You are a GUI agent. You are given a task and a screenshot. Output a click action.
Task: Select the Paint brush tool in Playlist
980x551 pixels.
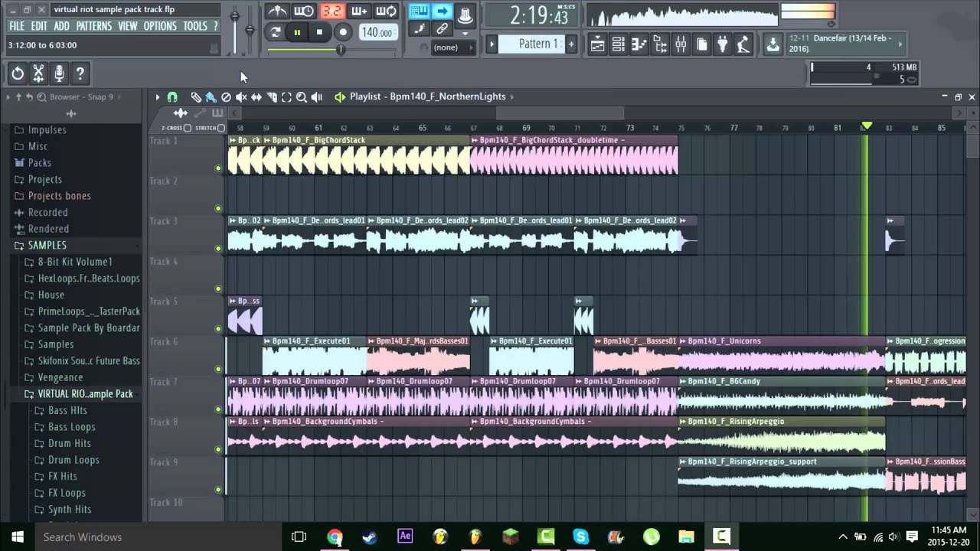click(211, 97)
